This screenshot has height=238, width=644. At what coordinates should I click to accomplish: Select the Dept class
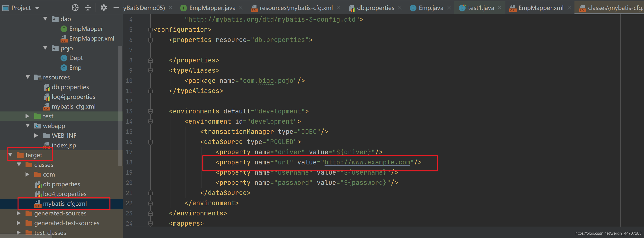[x=71, y=58]
